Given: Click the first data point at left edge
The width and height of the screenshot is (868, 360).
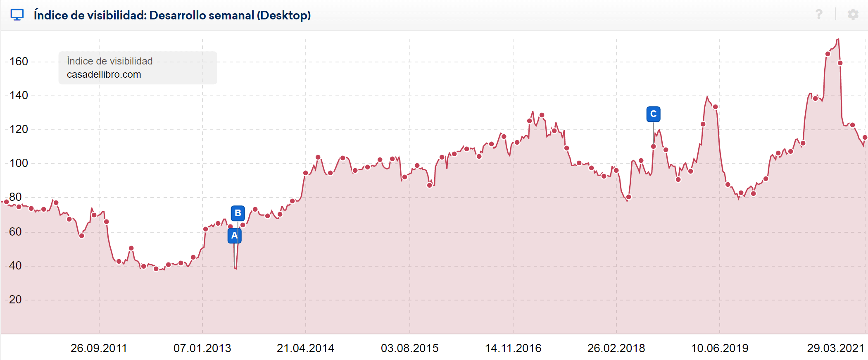Looking at the screenshot, I should click(6, 202).
